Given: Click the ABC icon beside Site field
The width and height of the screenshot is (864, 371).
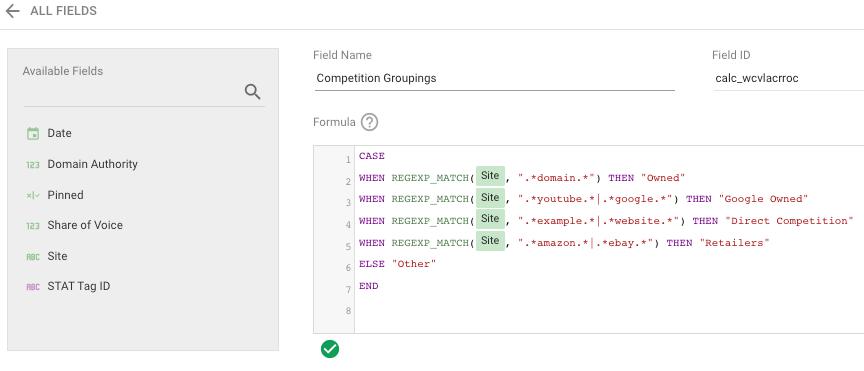Looking at the screenshot, I should click(33, 256).
